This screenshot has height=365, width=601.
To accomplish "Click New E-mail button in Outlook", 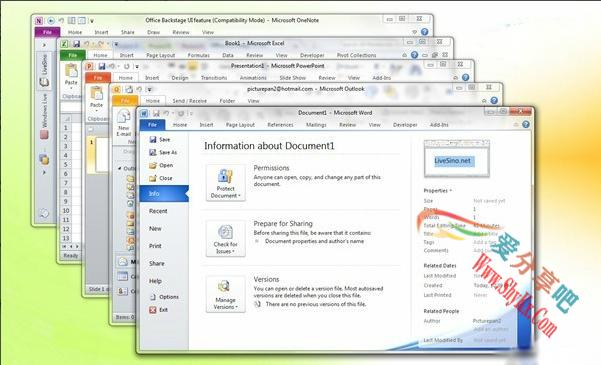I will click(123, 123).
